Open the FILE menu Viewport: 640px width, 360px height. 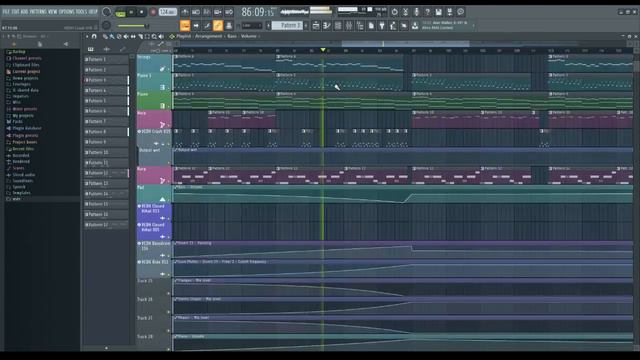pos(5,12)
